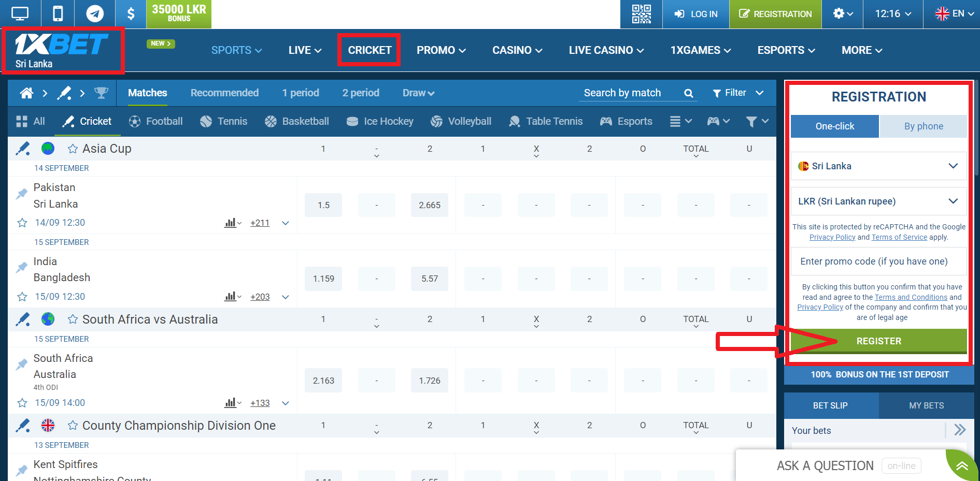Click the UK flag for County Championship
Image resolution: width=980 pixels, height=481 pixels.
[x=48, y=426]
